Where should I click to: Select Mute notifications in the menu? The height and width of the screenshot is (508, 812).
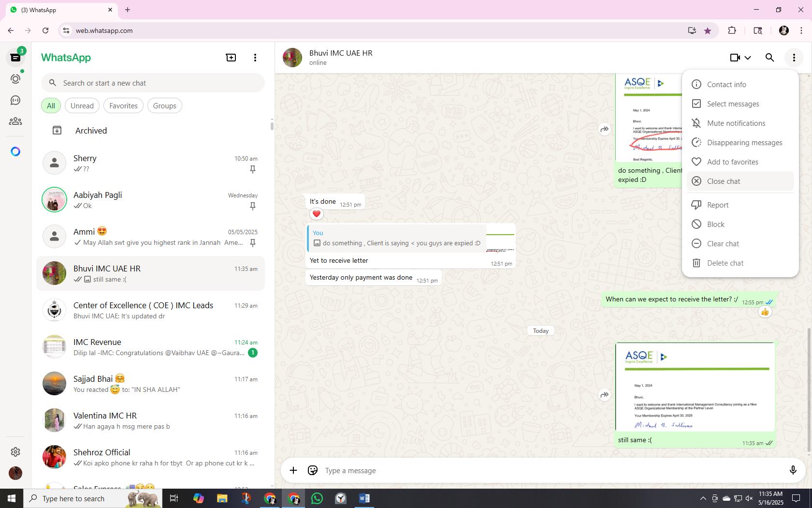(740, 123)
